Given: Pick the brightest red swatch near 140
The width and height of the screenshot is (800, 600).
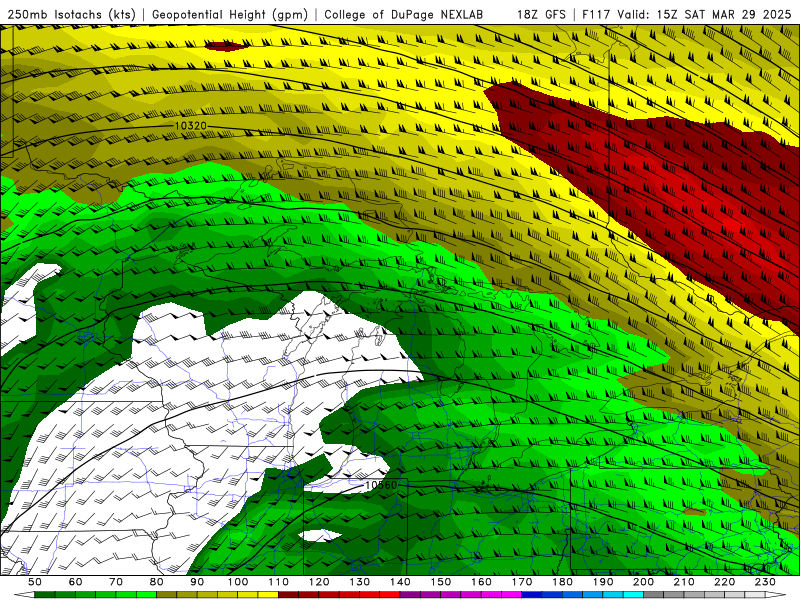Looking at the screenshot, I should tap(390, 595).
